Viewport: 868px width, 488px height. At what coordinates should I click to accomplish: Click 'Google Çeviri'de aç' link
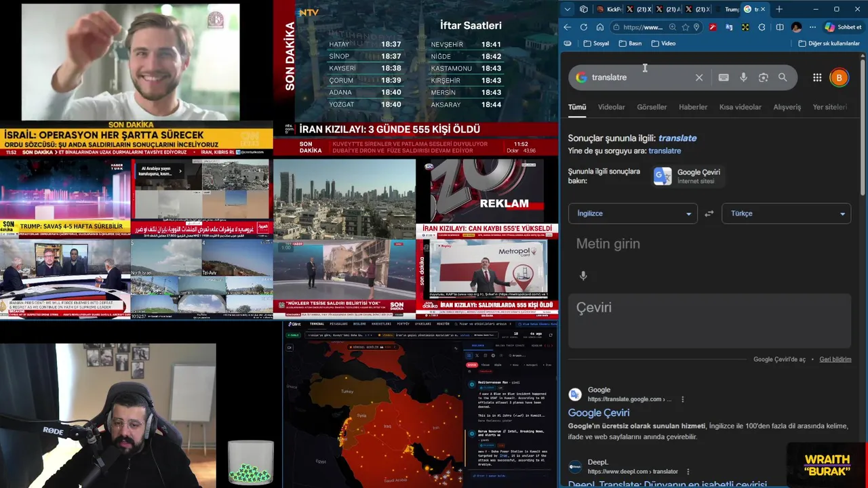[779, 359]
